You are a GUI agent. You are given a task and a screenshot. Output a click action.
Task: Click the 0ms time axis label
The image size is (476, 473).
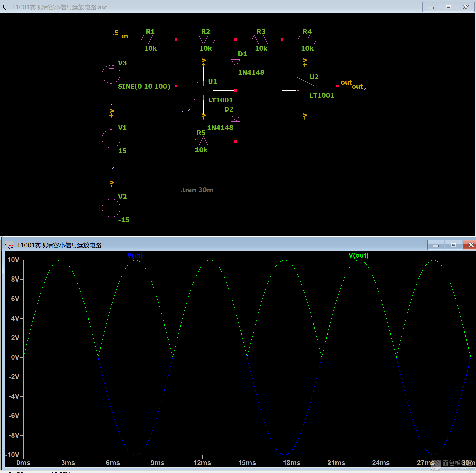[23, 463]
